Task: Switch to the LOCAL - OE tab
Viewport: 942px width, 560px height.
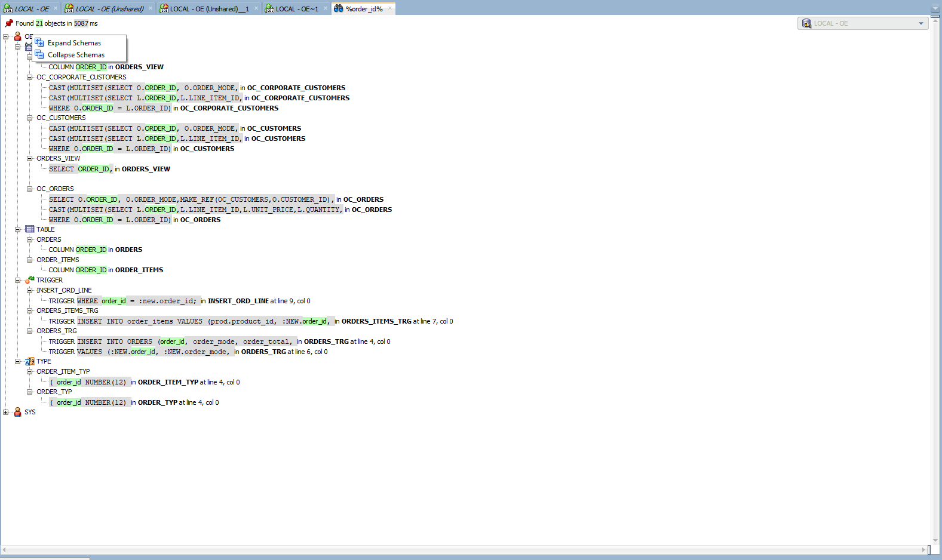Action: coord(31,8)
